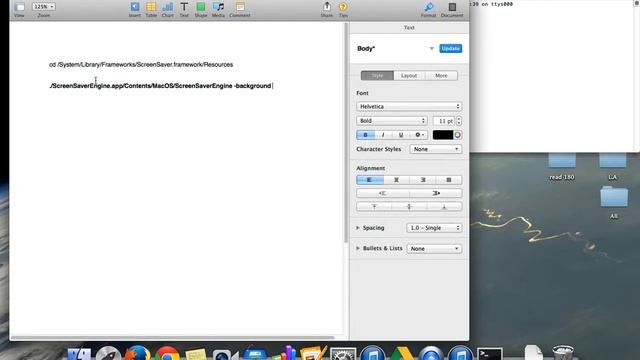This screenshot has height=360, width=640.
Task: Select justify alignment button
Action: 449,180
